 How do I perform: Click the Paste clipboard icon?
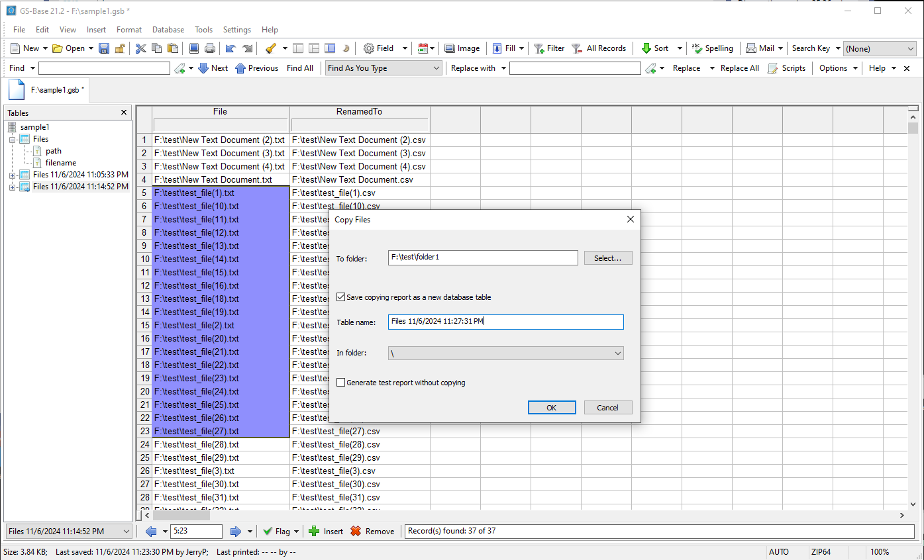(173, 48)
